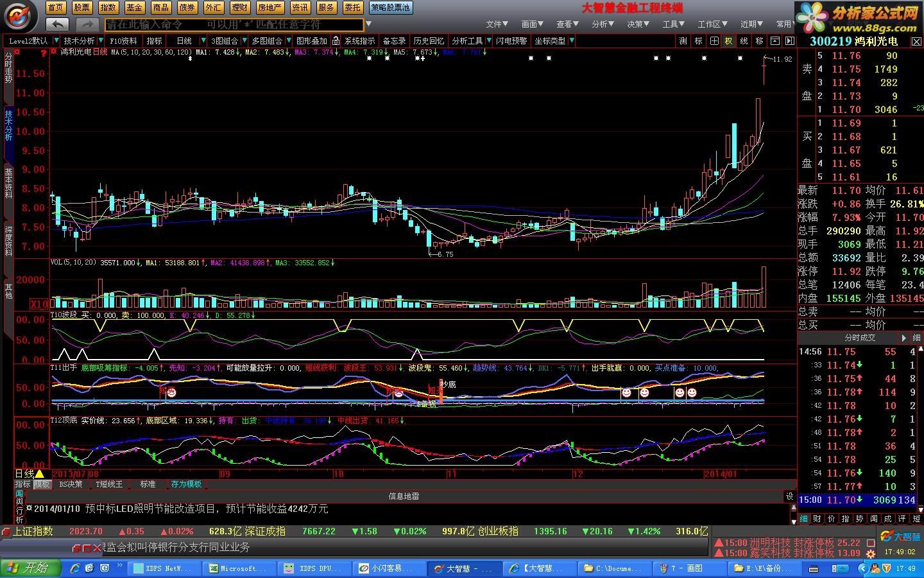This screenshot has height=578, width=924.
Task: Select the 财 tab in the bottom-right panel
Action: click(817, 518)
